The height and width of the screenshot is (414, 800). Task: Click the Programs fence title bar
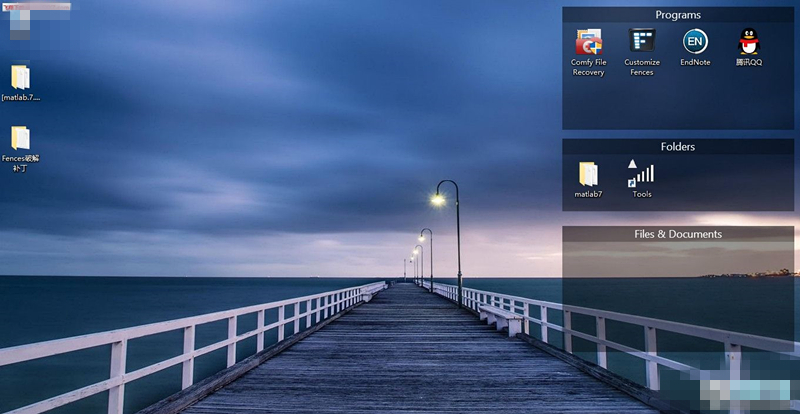point(678,15)
